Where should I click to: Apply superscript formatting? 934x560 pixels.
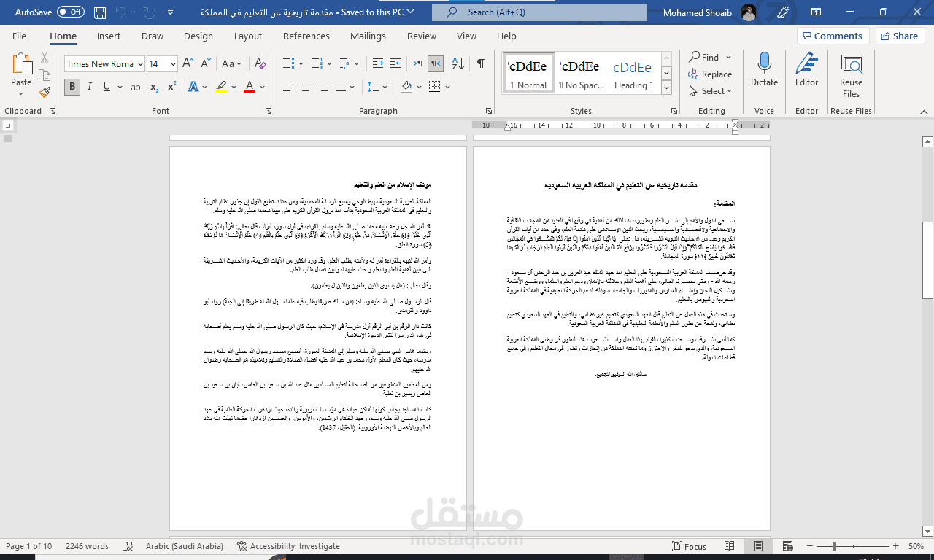[171, 87]
